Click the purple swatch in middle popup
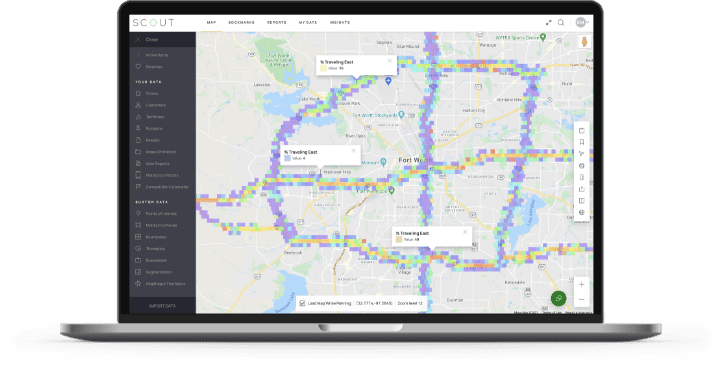The height and width of the screenshot is (366, 722). [287, 158]
